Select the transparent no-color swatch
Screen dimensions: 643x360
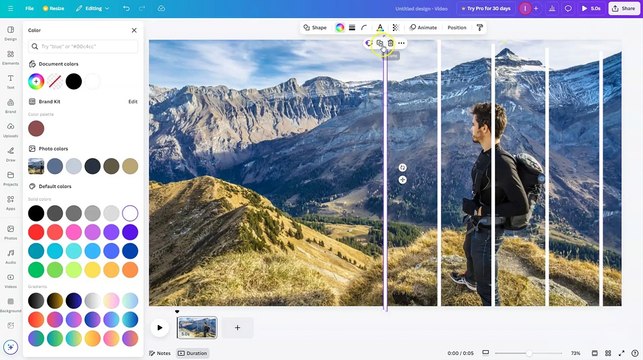tap(55, 81)
